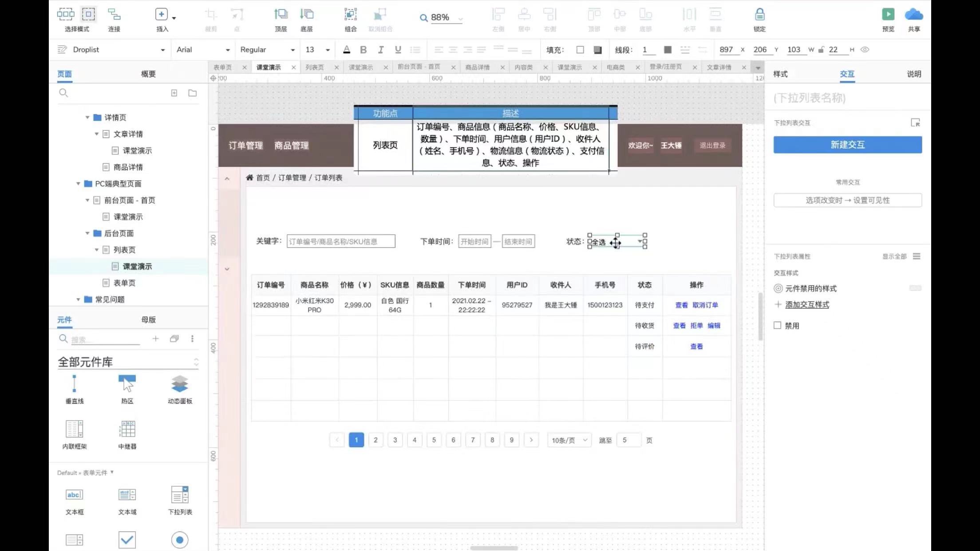Toggle widget visibility eye icon

pos(865,50)
